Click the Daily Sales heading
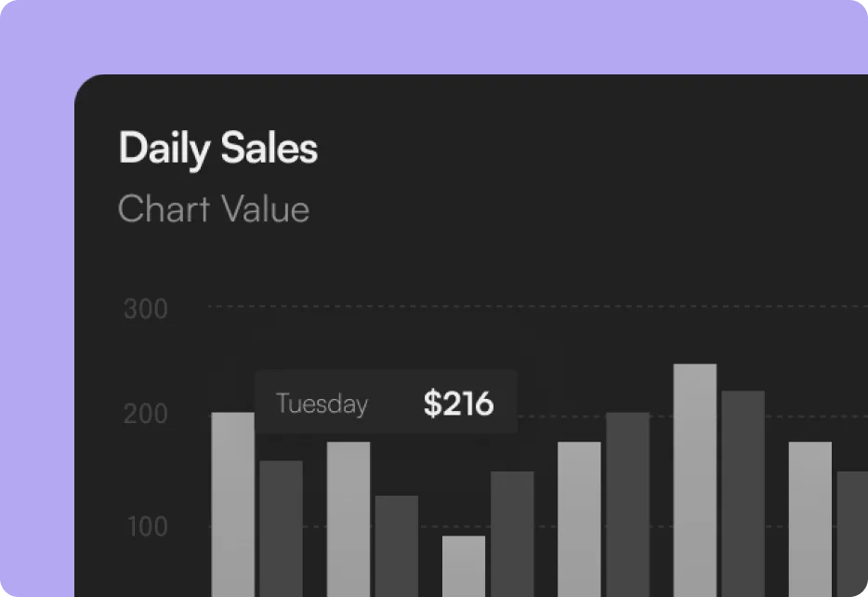 click(x=218, y=150)
